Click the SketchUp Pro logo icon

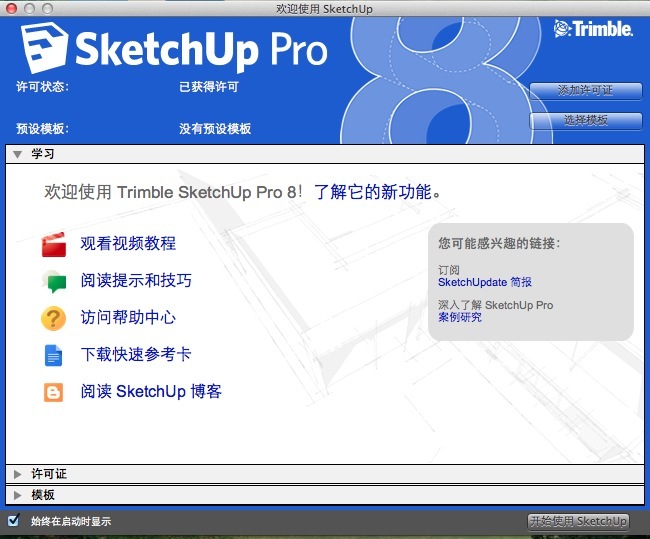coord(44,48)
